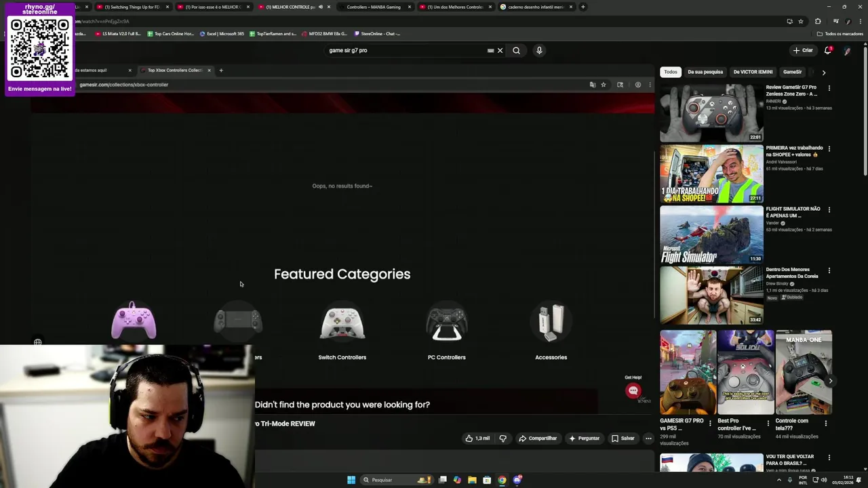Switch to the Switching Things Up browser tab

[x=132, y=7]
